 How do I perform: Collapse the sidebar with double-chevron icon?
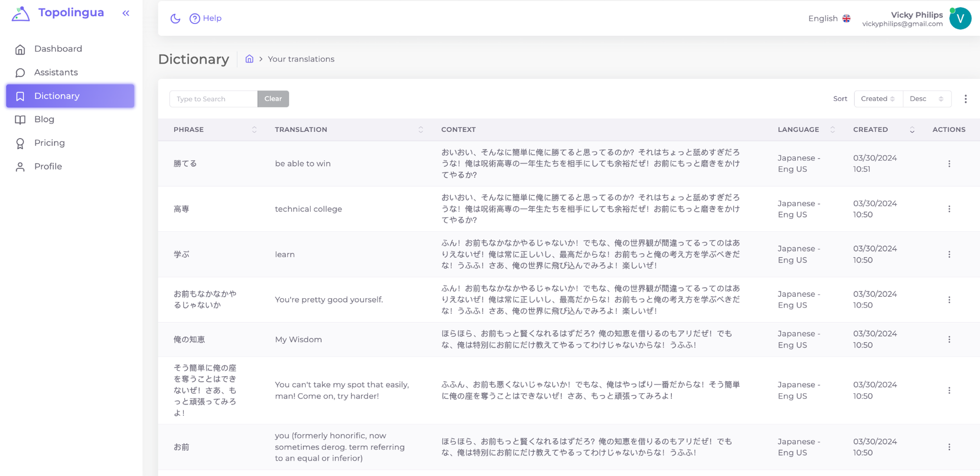pos(126,13)
